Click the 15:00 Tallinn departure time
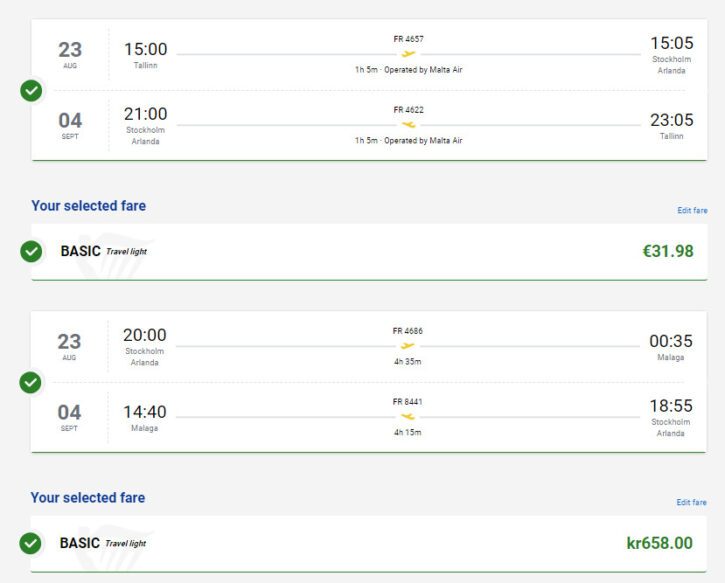Screen dimensions: 725x583 click(x=146, y=49)
